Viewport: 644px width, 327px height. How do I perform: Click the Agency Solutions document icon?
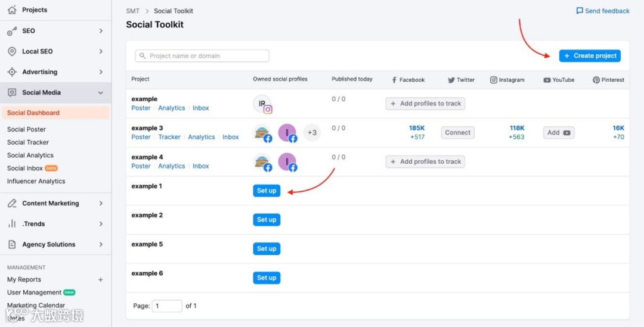(x=12, y=245)
